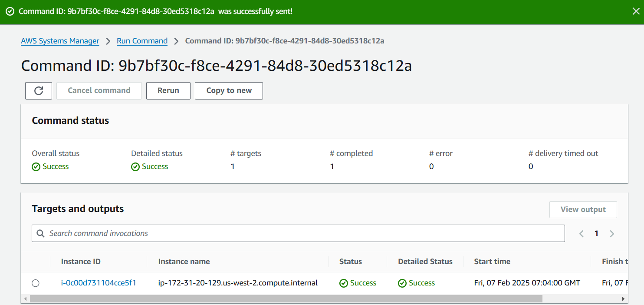Focus the Search command invocations field

(304, 233)
